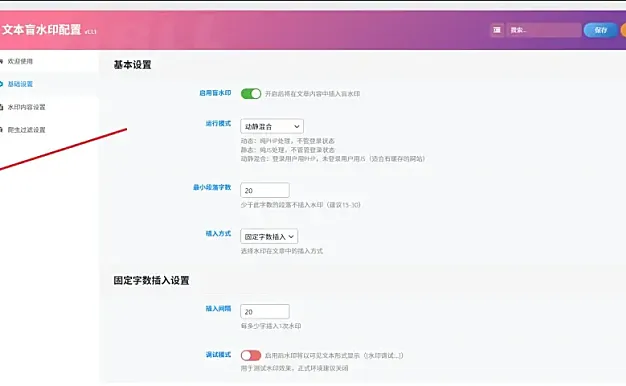626x386 pixels.
Task: Click the 调试模式 field label
Action: [x=218, y=354]
